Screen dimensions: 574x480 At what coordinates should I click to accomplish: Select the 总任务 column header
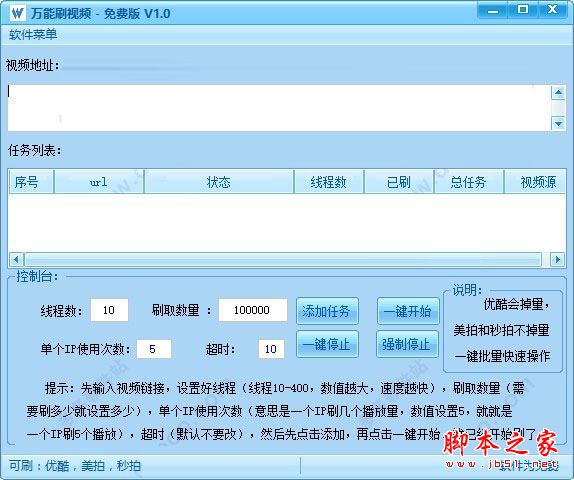pos(469,182)
